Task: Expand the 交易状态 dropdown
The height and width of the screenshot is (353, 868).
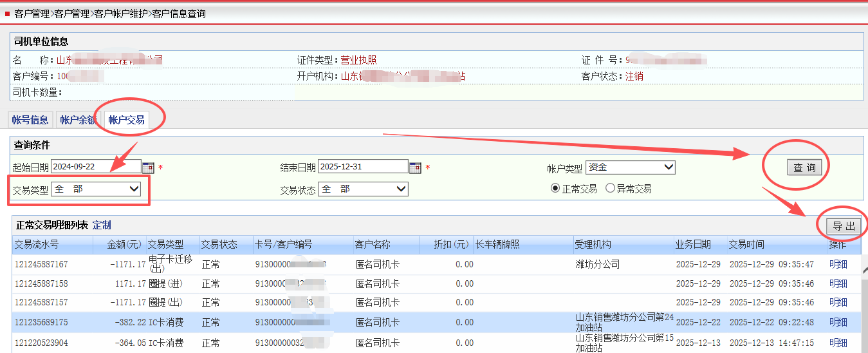Action: click(364, 189)
